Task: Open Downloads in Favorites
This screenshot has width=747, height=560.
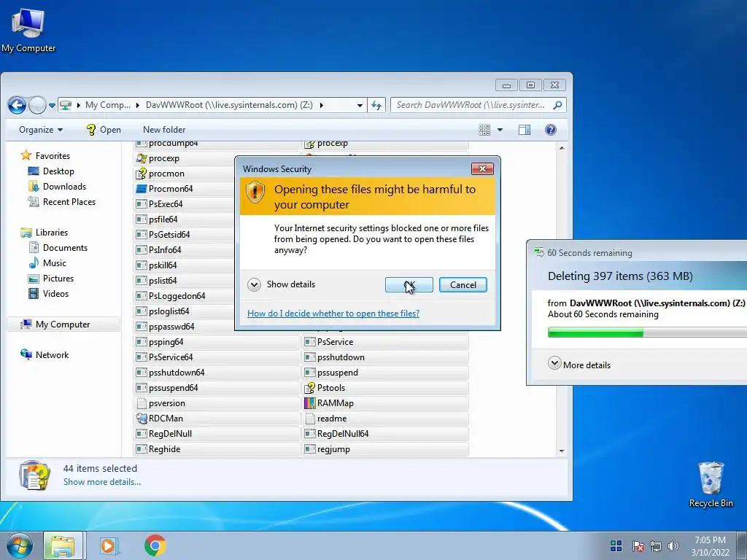Action: click(x=57, y=186)
